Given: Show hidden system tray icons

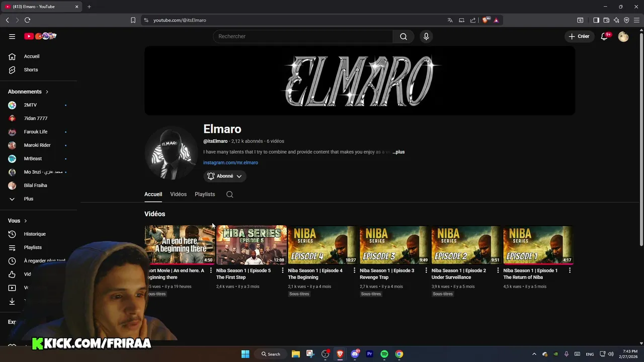Looking at the screenshot, I should point(534,354).
